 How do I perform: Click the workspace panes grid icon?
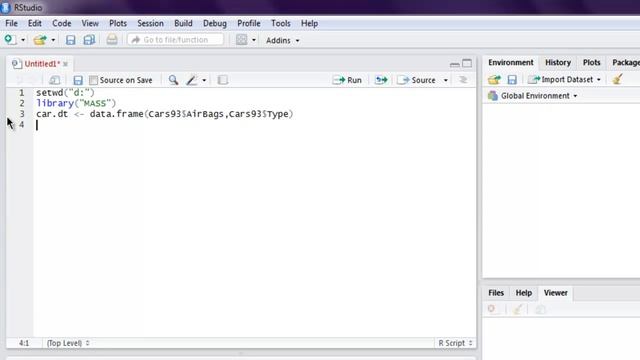point(242,40)
